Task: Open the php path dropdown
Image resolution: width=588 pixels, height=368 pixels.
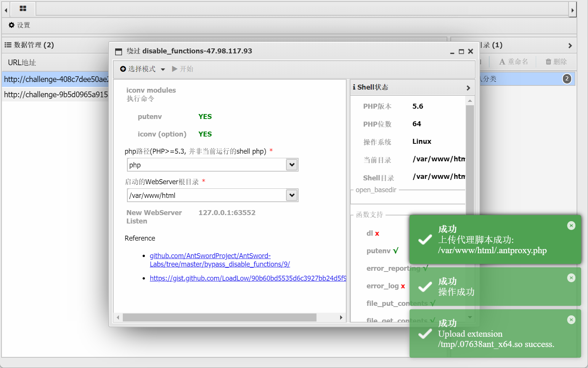Action: tap(291, 165)
